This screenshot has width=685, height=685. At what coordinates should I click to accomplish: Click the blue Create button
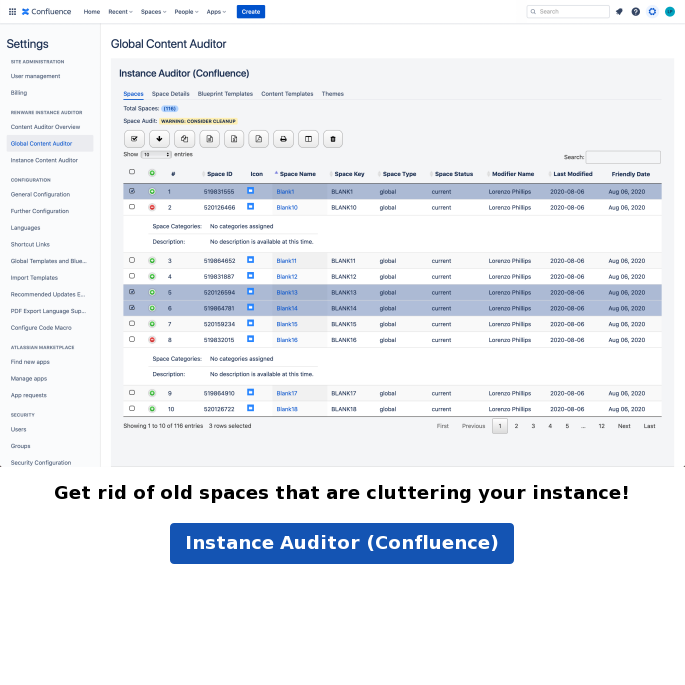tap(250, 12)
